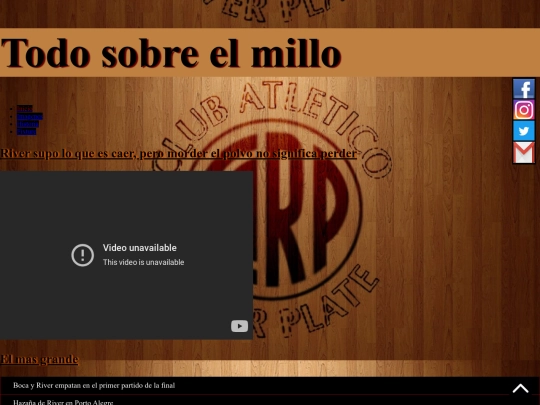Viewport: 540px width, 405px height.
Task: Open the Fixture navigation link
Action: point(26,132)
